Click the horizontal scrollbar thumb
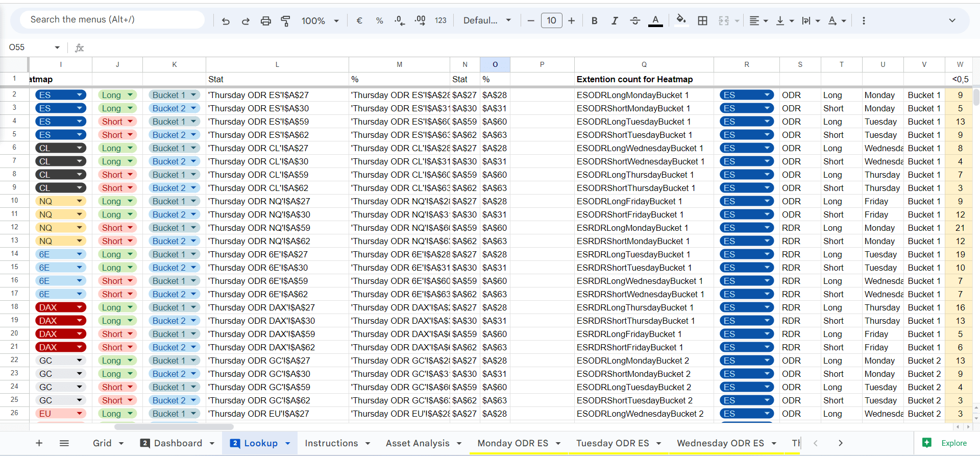980x456 pixels. [x=174, y=427]
